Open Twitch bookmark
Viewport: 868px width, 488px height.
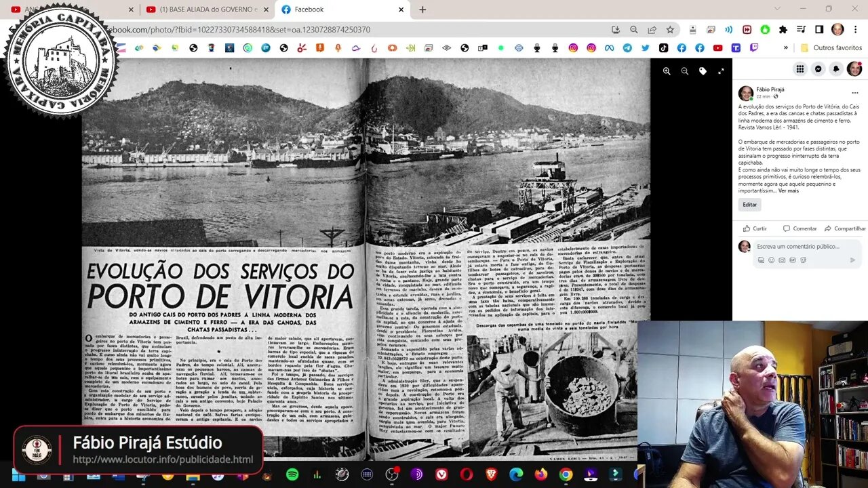pos(754,48)
